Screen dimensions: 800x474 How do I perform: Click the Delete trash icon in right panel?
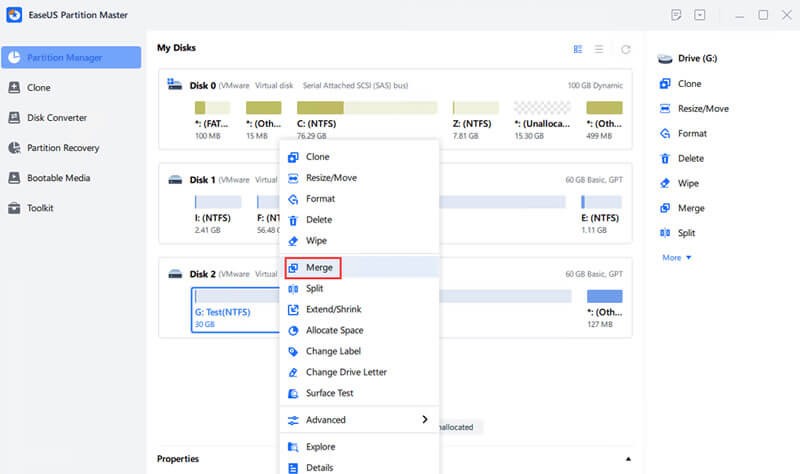click(665, 159)
